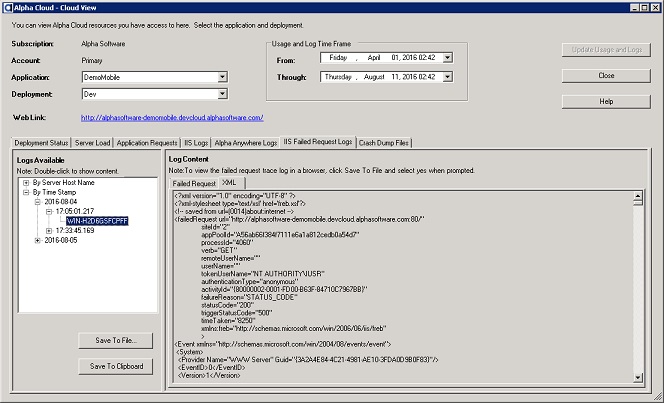
Task: Open the Deployment dropdown showing Dev
Action: click(222, 94)
